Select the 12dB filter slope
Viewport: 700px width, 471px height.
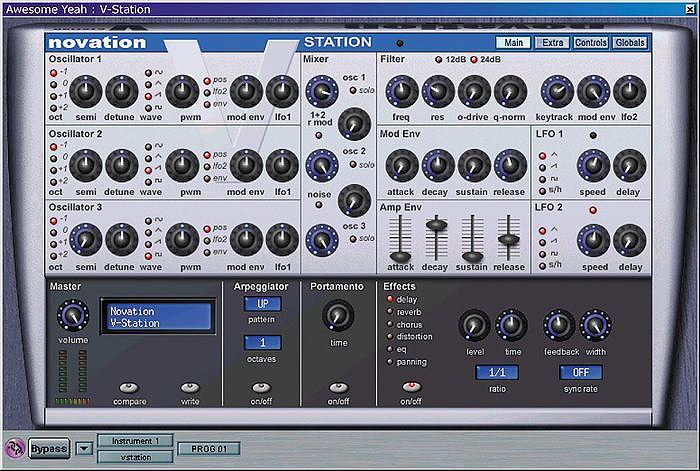[439, 59]
